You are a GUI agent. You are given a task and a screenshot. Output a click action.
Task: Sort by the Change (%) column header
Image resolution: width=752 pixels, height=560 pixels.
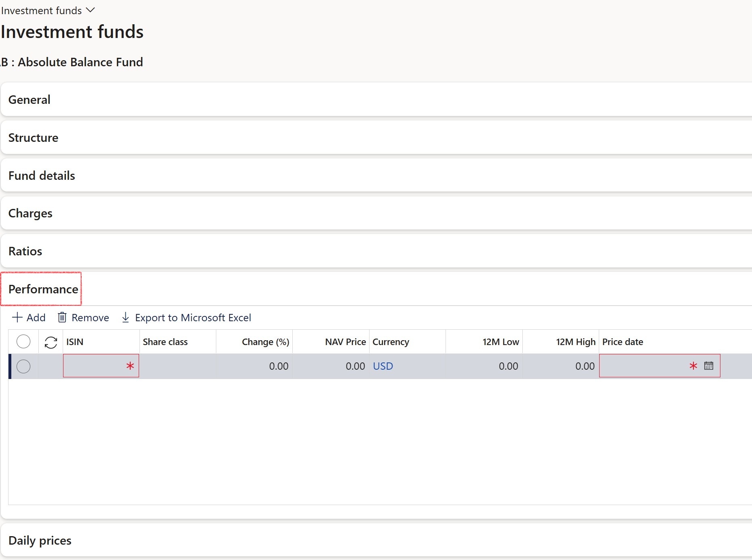tap(254, 342)
